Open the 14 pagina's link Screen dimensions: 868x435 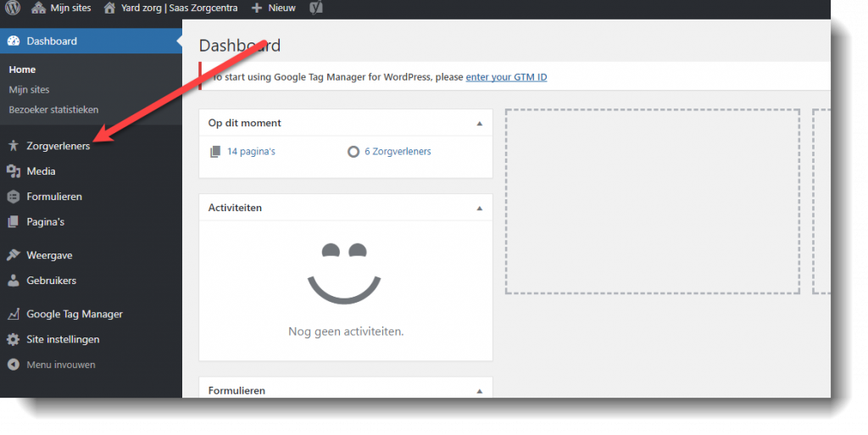tap(251, 152)
